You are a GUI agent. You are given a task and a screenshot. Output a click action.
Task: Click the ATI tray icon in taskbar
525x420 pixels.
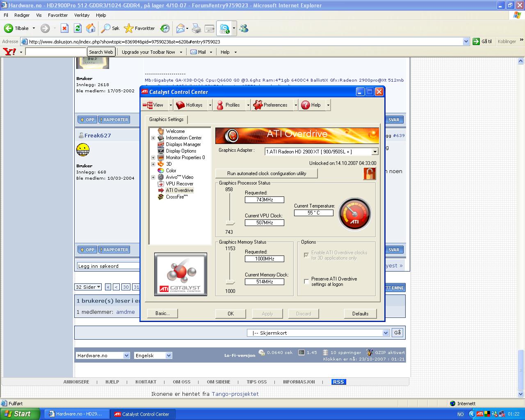pyautogui.click(x=479, y=414)
